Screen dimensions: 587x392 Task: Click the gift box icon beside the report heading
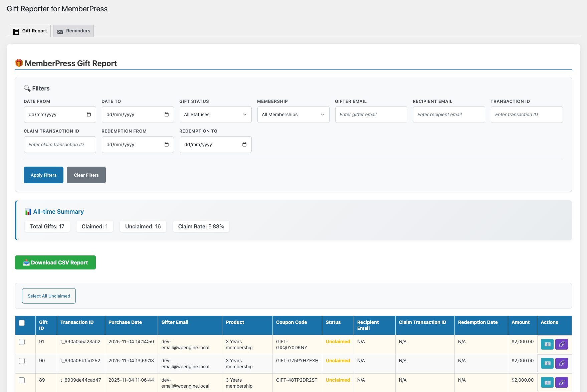[19, 63]
